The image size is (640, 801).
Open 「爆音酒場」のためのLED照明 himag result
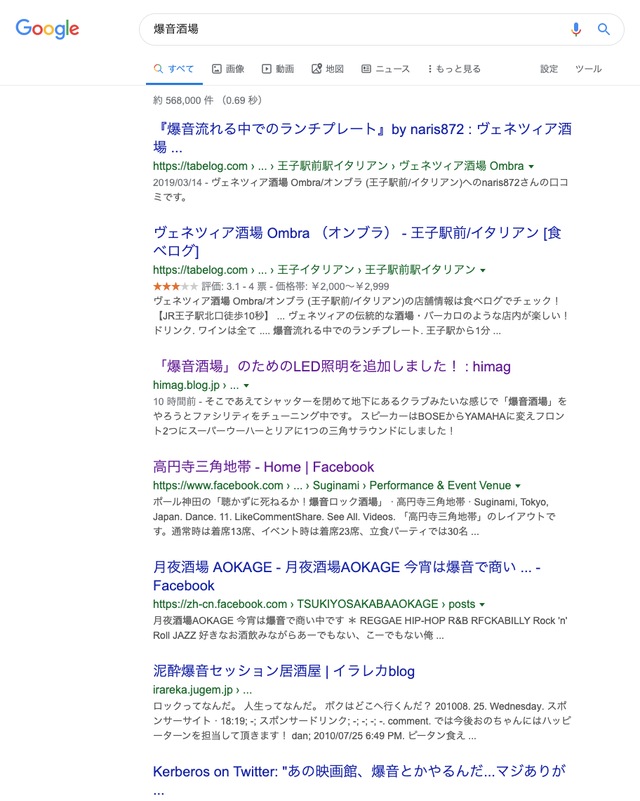(x=332, y=366)
